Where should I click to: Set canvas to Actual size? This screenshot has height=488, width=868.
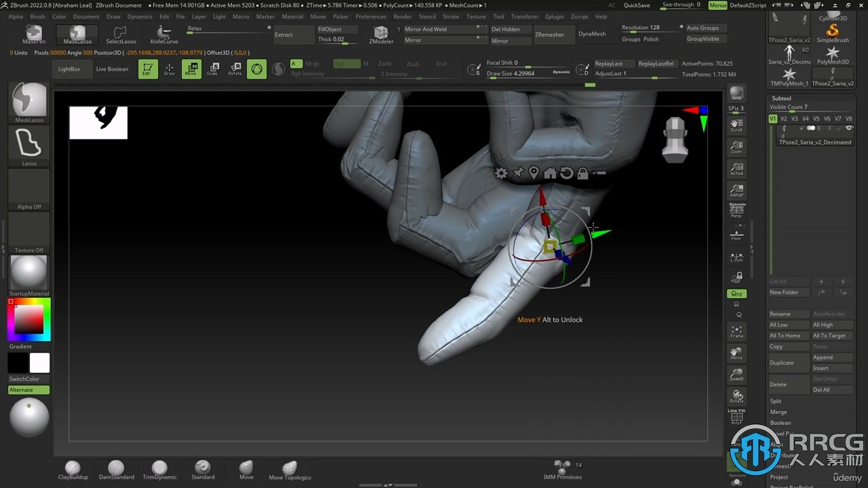click(x=736, y=169)
